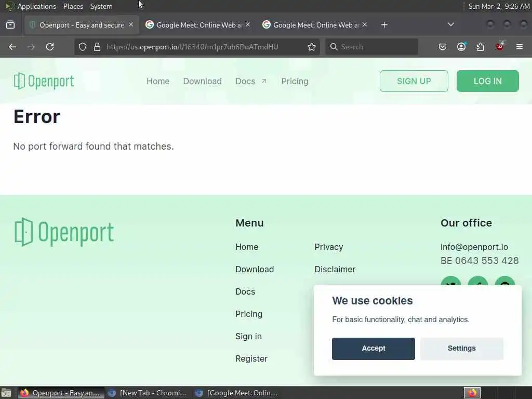Open the Firefox account icon
Screen dimensions: 532x399
click(x=461, y=47)
